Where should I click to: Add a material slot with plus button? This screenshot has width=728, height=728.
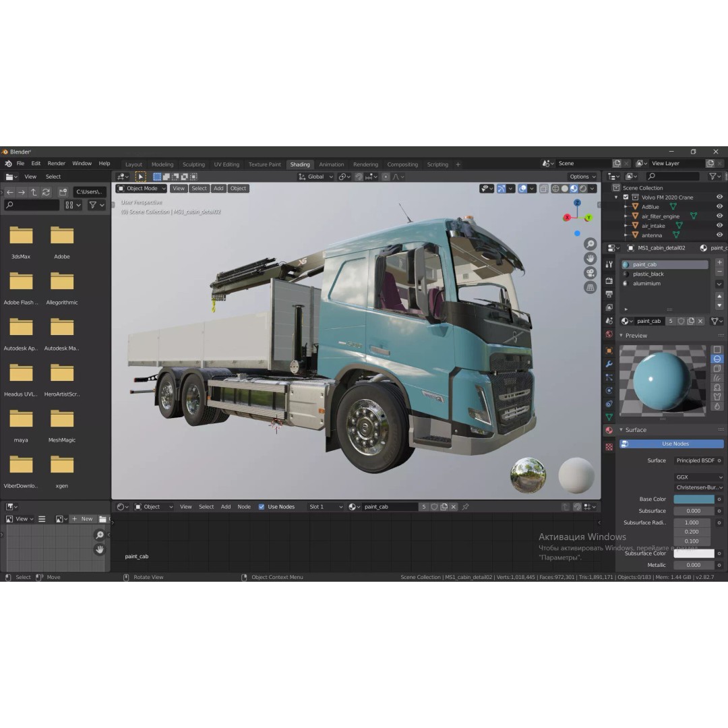tap(719, 262)
